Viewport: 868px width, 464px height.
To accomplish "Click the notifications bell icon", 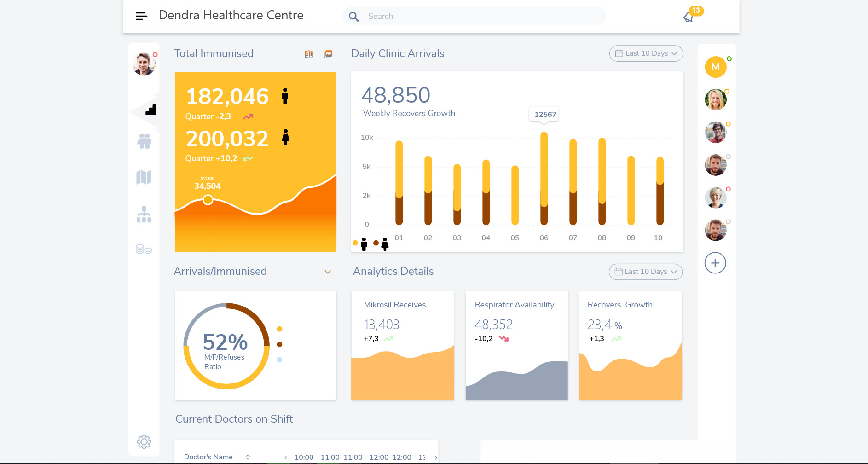I will 689,17.
